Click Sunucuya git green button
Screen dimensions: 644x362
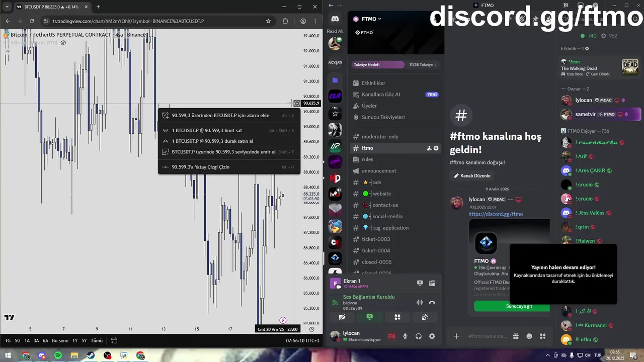[512, 306]
